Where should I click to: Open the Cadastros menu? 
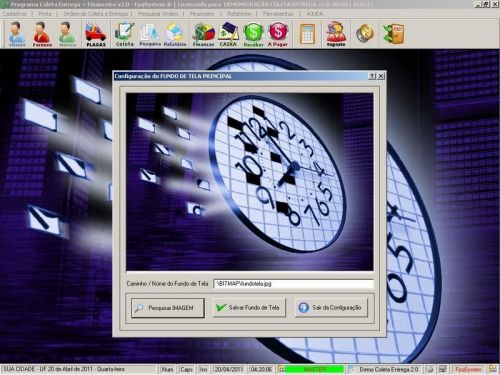(15, 14)
